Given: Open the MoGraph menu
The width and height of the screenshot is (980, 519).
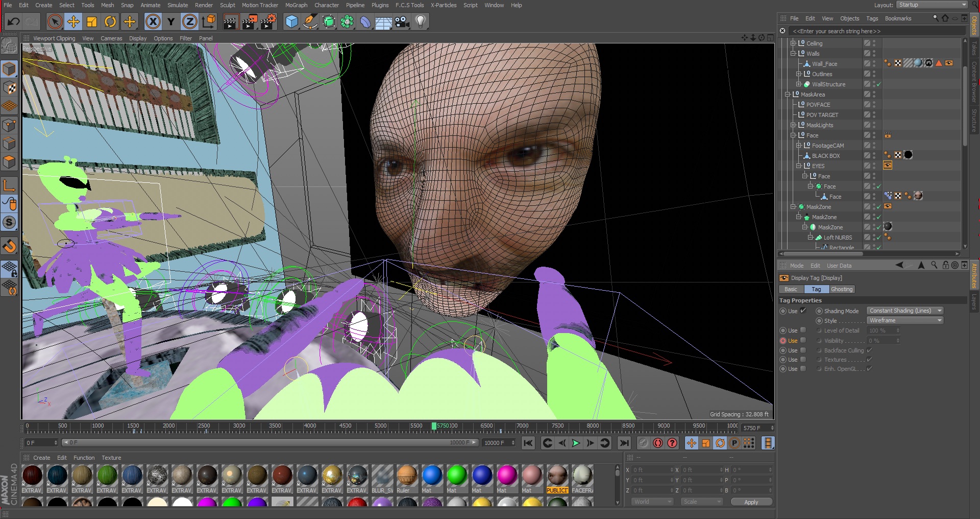Looking at the screenshot, I should point(296,5).
